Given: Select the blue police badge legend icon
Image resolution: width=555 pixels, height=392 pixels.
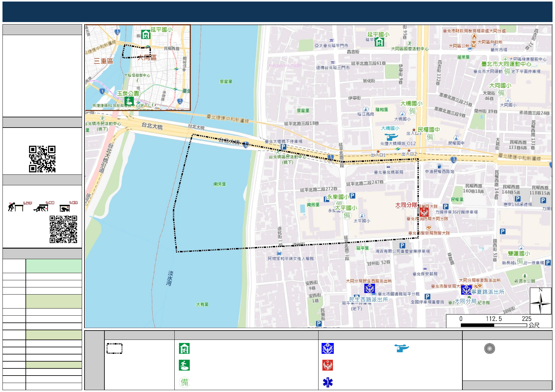Looking at the screenshot, I should (328, 348).
